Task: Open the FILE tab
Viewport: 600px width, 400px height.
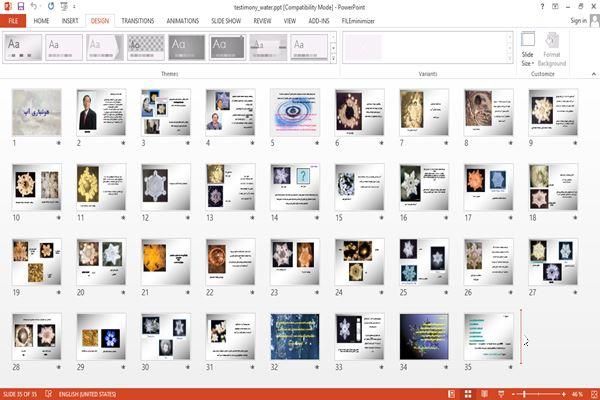Action: [x=13, y=21]
